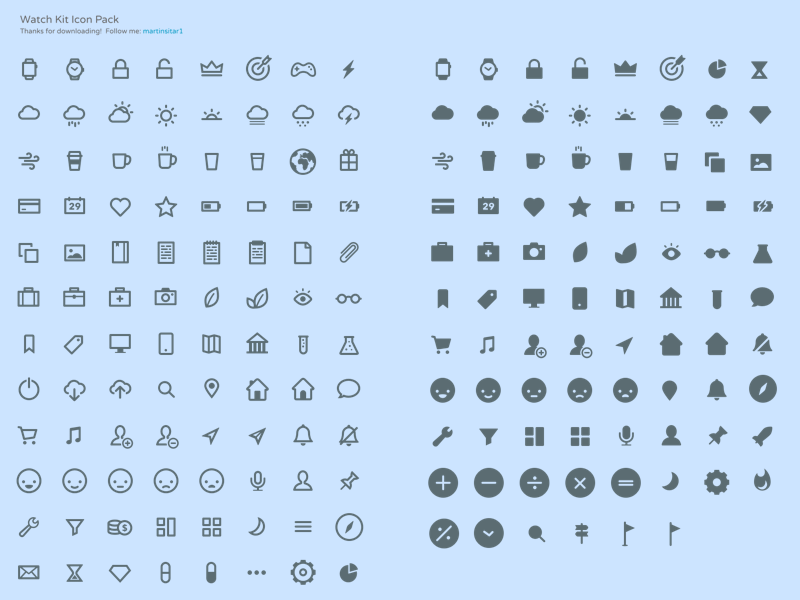Click the game controller icon

tap(303, 69)
